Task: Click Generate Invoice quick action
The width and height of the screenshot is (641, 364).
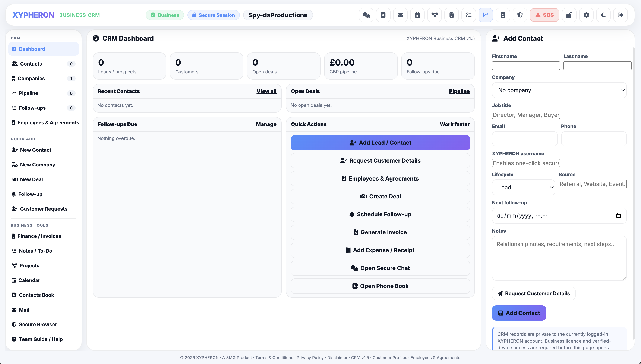Action: (x=380, y=233)
